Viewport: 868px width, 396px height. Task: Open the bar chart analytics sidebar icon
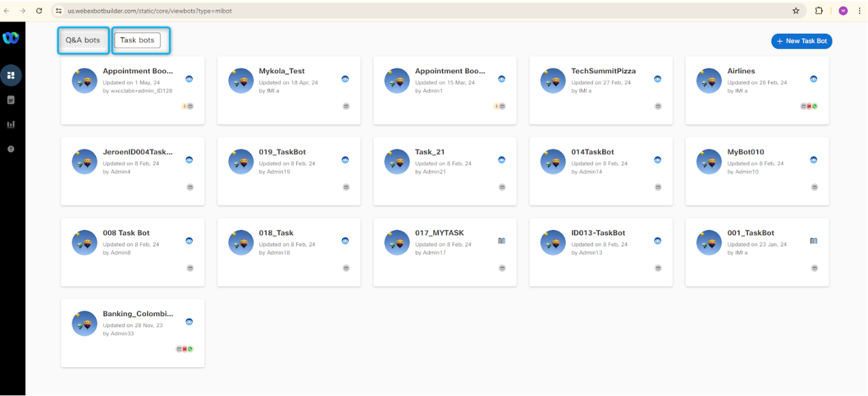click(10, 124)
